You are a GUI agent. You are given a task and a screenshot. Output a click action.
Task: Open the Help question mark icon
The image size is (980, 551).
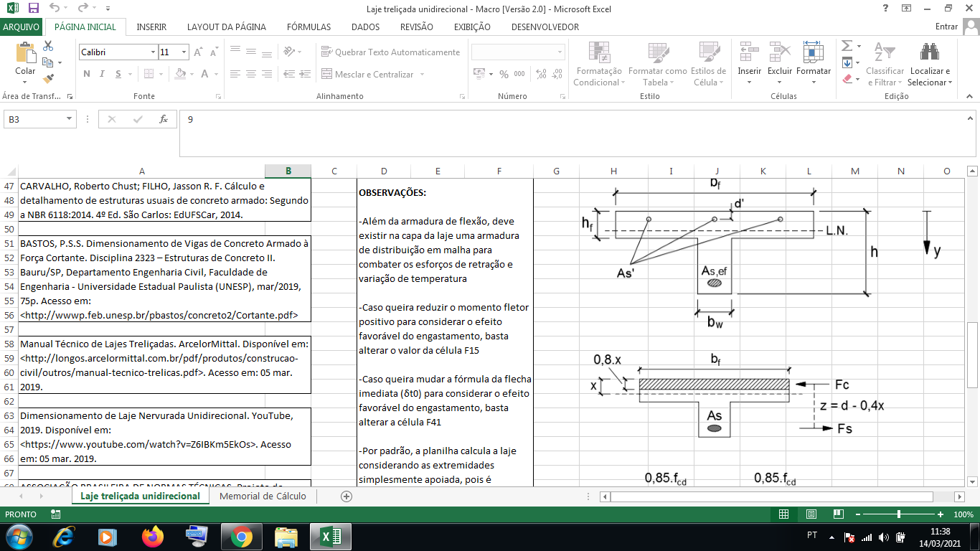(885, 9)
